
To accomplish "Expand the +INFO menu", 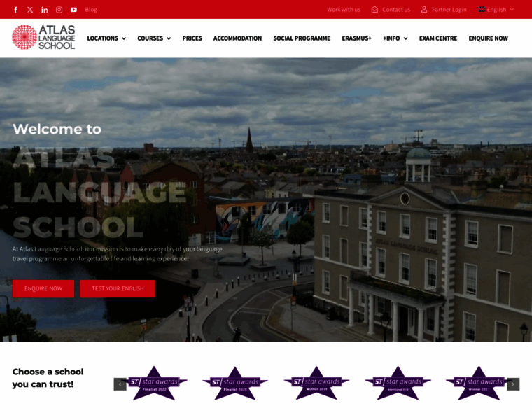I will [x=395, y=38].
